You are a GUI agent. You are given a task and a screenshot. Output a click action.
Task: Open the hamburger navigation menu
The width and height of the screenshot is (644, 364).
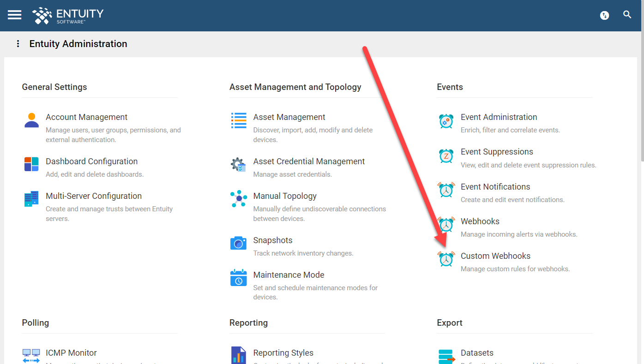[14, 14]
